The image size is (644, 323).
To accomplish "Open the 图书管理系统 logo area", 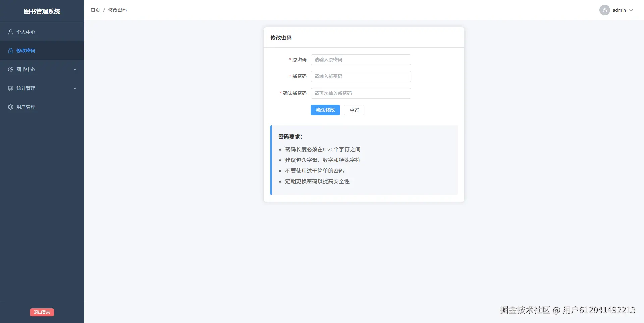I will [42, 11].
